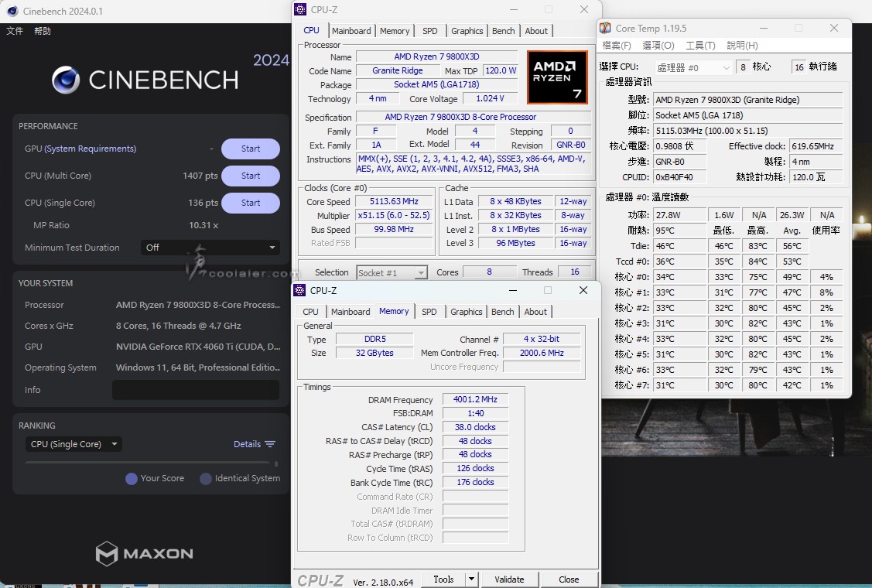Open the Minimum Test Duration dropdown
This screenshot has width=872, height=588.
210,248
